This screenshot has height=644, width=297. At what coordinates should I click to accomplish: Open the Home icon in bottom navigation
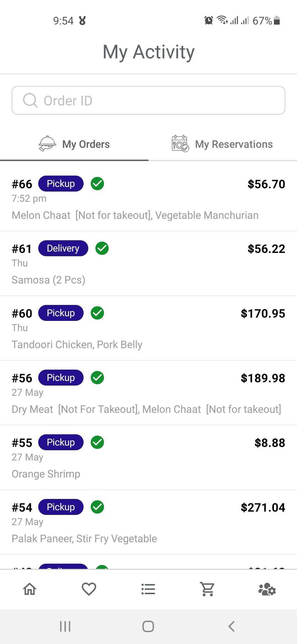click(x=30, y=589)
